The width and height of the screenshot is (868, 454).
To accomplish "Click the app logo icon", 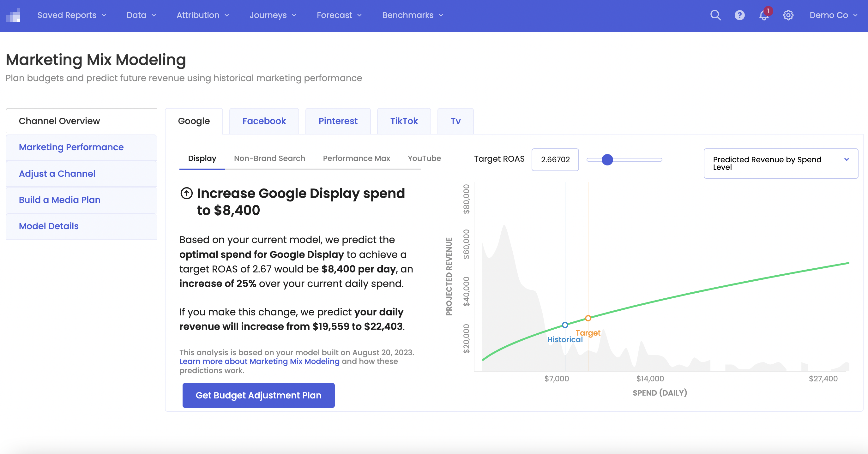I will (x=14, y=15).
